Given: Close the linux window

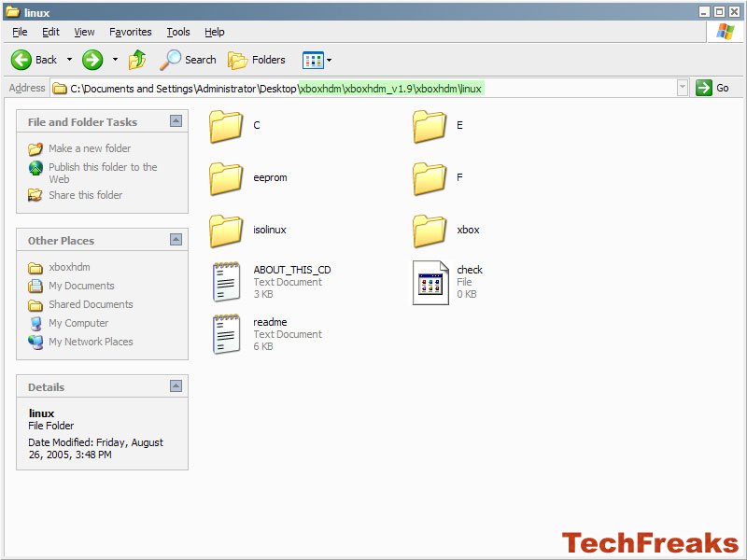Looking at the screenshot, I should pyautogui.click(x=734, y=12).
